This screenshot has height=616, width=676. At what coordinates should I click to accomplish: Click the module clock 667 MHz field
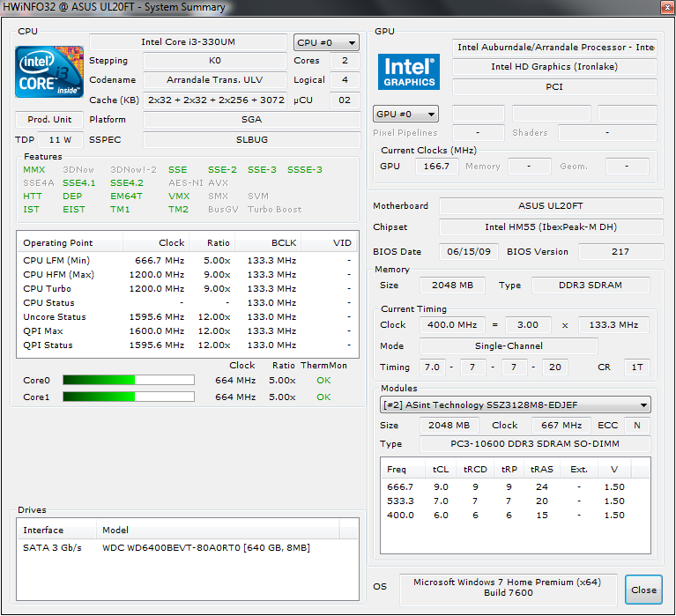(x=561, y=425)
